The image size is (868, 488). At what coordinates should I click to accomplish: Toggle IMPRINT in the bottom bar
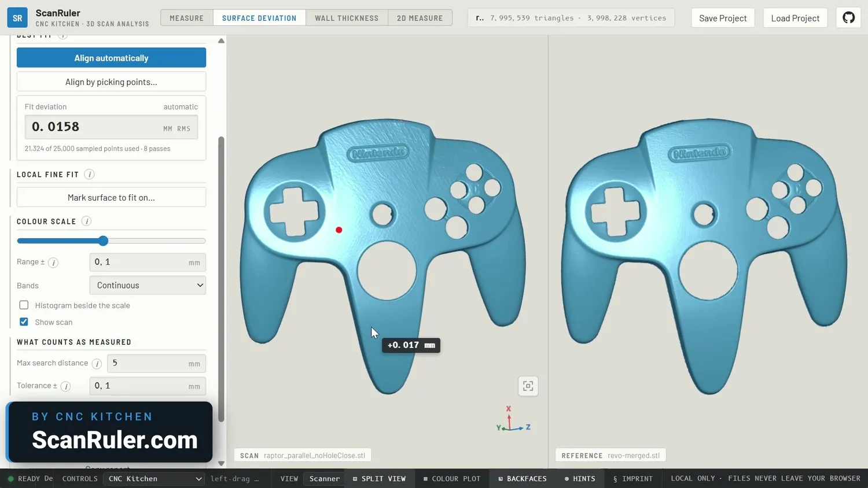pyautogui.click(x=633, y=479)
